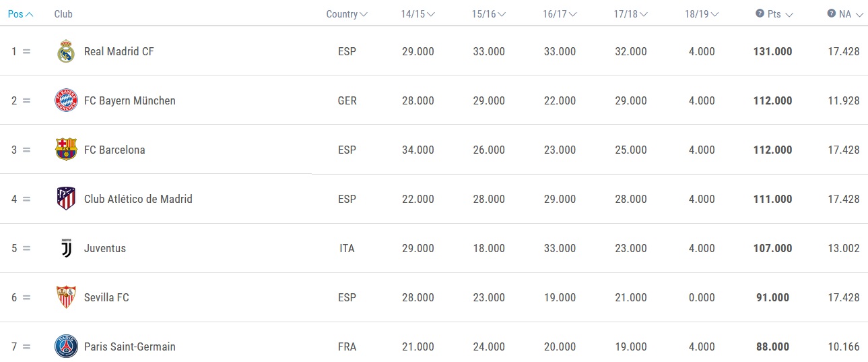Click the Paris Saint-Germain crest

point(66,346)
